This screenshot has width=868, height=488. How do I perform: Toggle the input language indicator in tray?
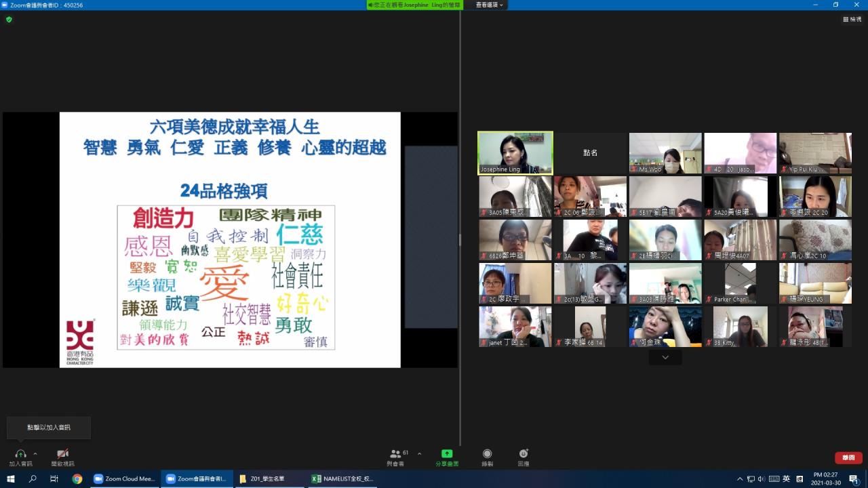tap(786, 479)
